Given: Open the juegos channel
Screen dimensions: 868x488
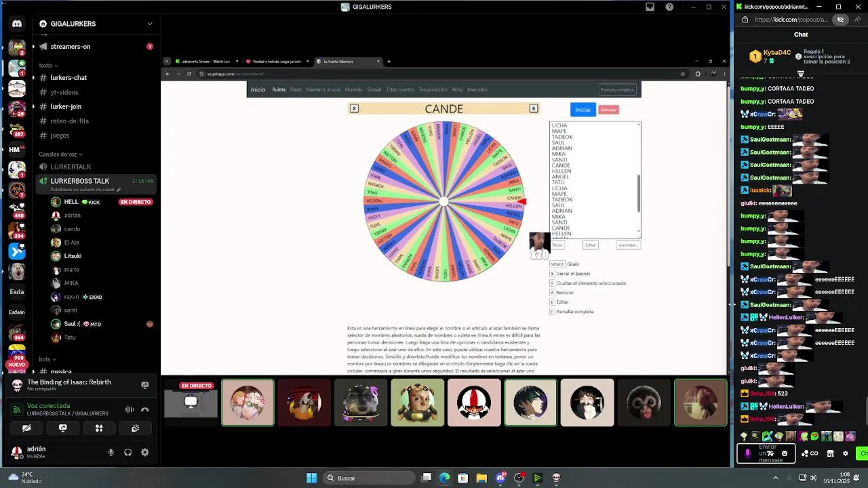Looking at the screenshot, I should click(95, 136).
